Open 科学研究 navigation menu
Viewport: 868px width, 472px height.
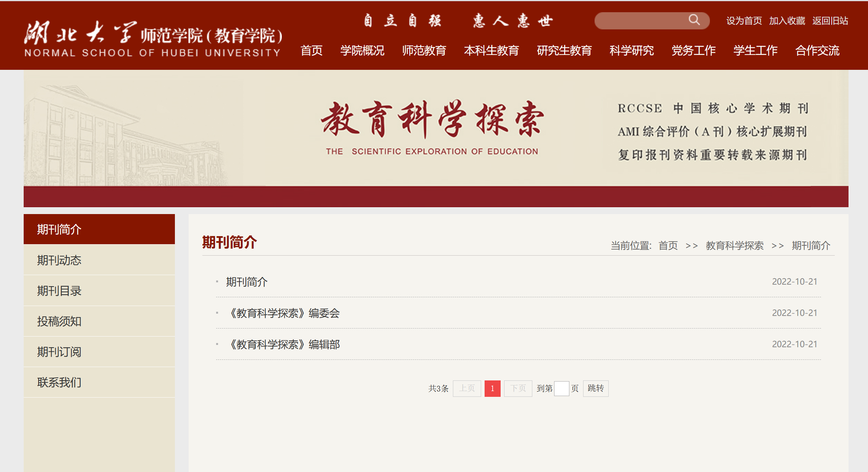632,50
